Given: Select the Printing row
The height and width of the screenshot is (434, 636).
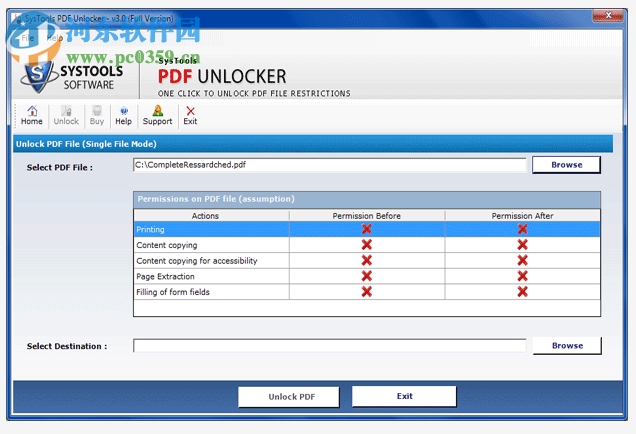Looking at the screenshot, I should [367, 229].
